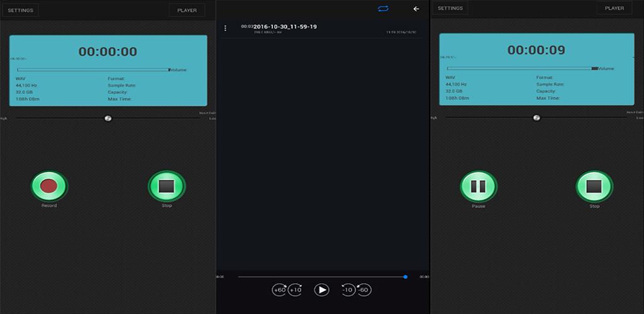Switch to PLAYER from the 00:00:09 screen

coord(614,8)
